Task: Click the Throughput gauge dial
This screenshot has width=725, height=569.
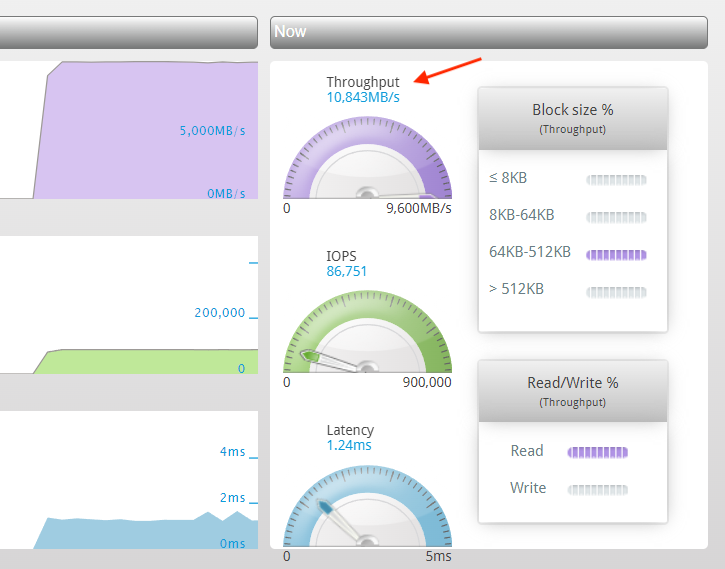Action: (x=368, y=158)
